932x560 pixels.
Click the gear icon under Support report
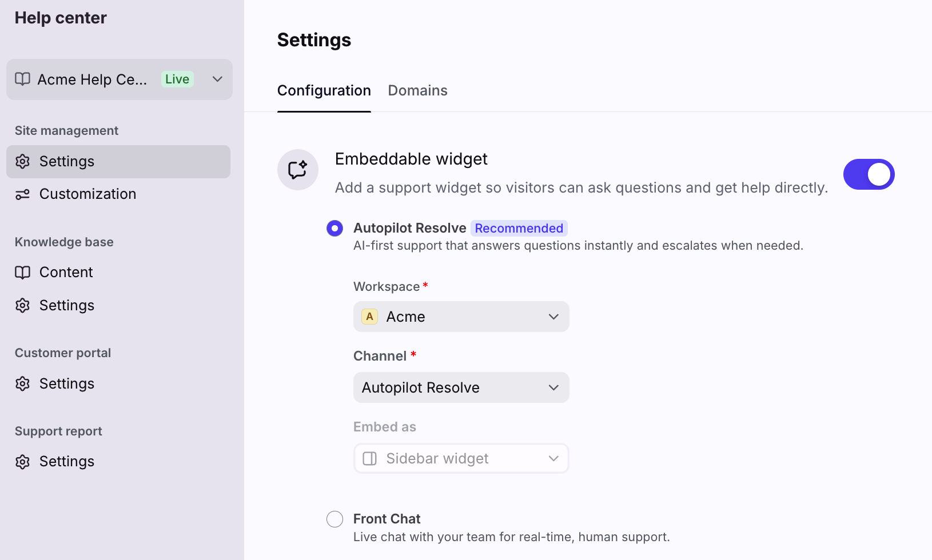[22, 462]
